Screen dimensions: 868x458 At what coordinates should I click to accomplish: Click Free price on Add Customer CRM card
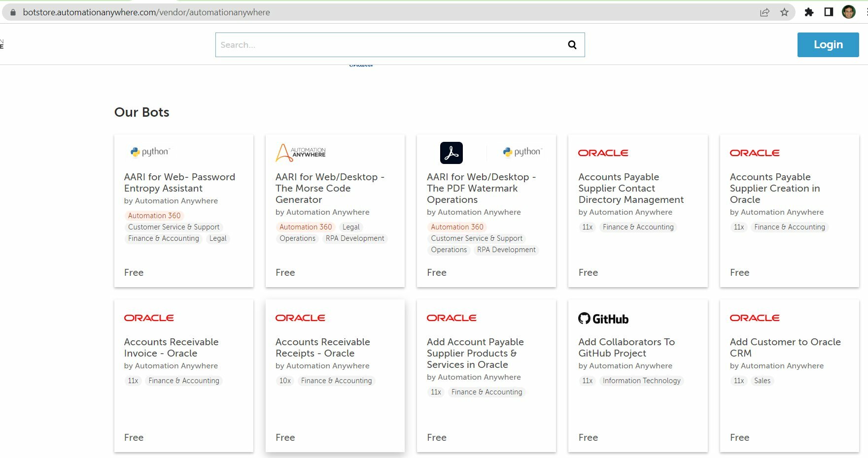coord(739,437)
